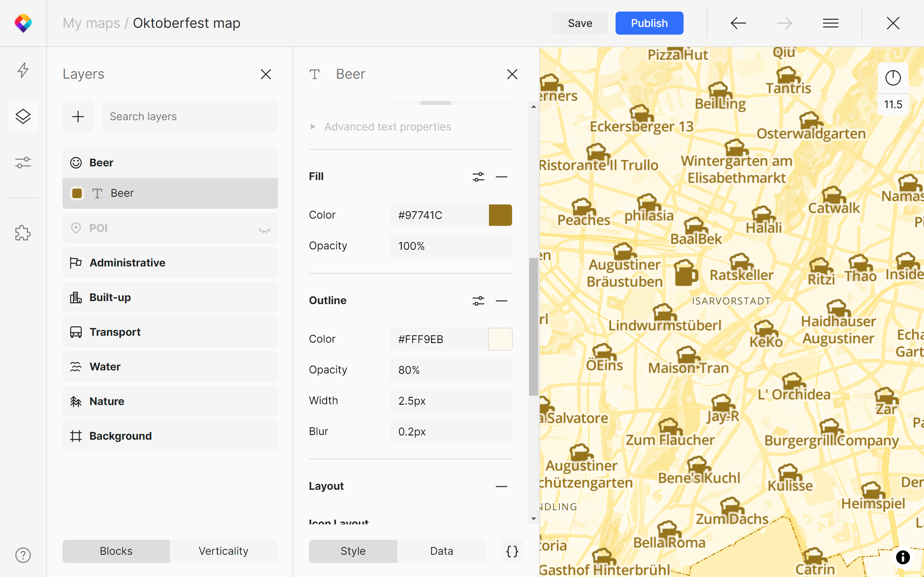Select the Style tab
Viewport: 924px width, 577px height.
(353, 551)
